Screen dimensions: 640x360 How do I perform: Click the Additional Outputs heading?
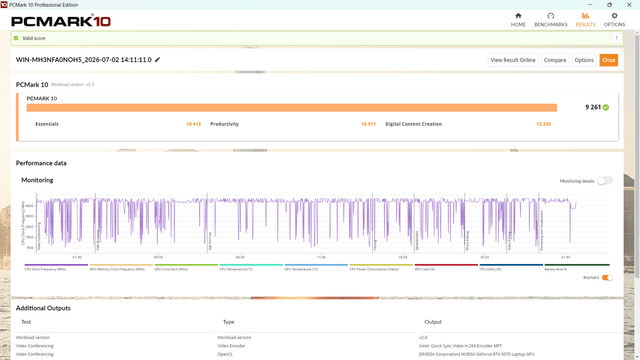pos(43,308)
